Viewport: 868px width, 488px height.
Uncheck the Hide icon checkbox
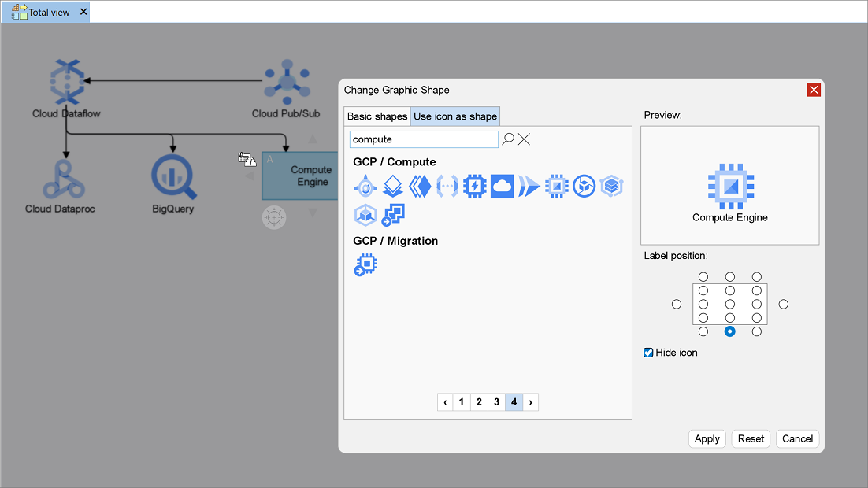[648, 353]
